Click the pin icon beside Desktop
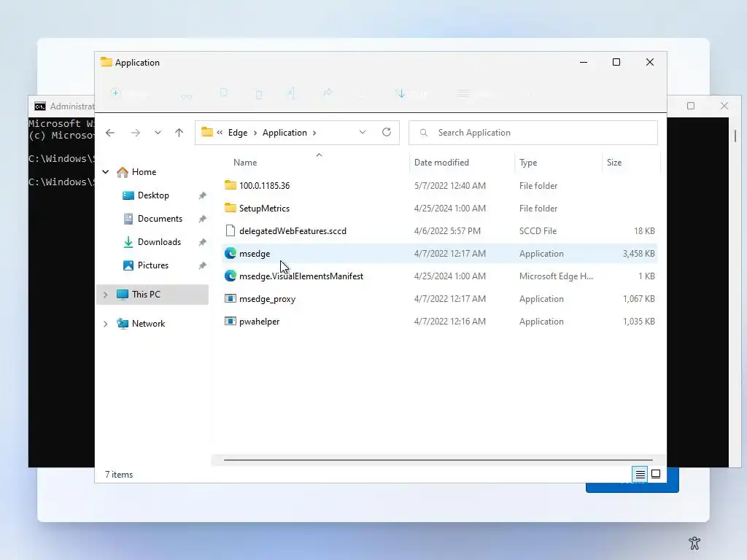The height and width of the screenshot is (560, 747). point(203,195)
